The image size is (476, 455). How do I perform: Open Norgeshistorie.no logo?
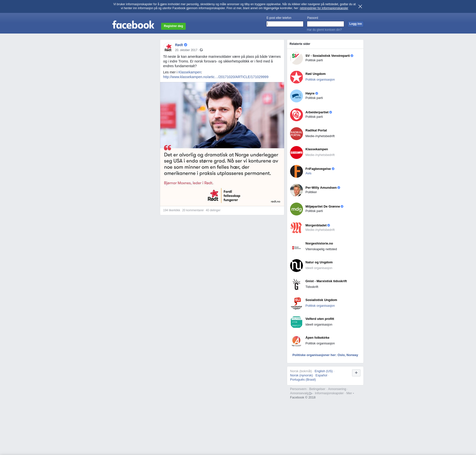point(297,247)
